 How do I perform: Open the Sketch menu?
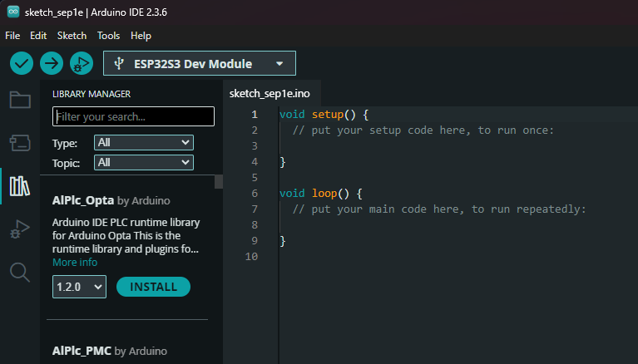72,36
